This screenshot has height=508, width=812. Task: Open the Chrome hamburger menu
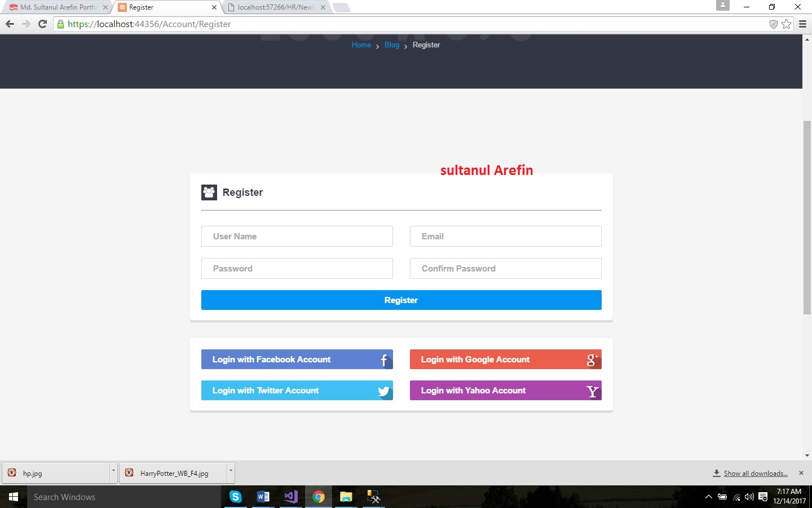point(802,24)
